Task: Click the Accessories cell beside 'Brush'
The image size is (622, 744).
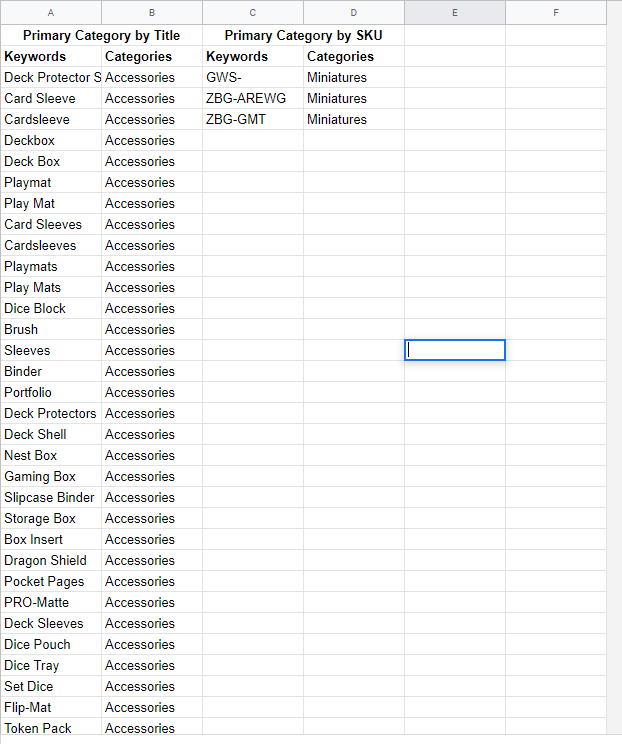Action: click(x=152, y=329)
